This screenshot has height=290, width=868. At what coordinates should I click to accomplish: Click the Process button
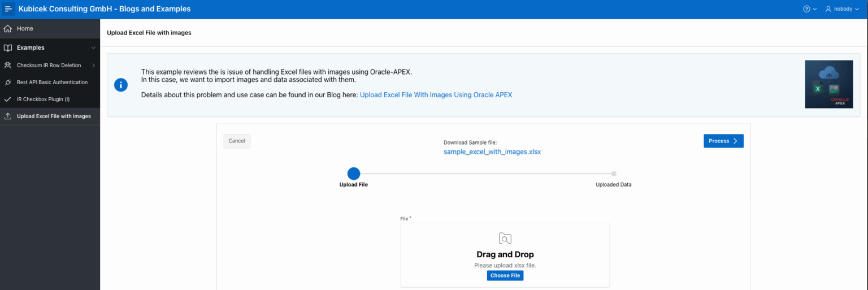pos(723,141)
